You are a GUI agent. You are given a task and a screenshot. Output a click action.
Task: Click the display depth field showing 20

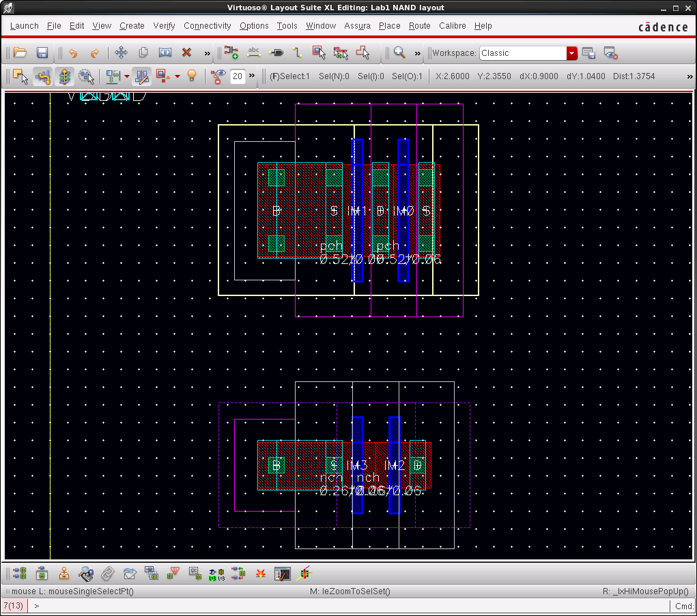point(238,76)
